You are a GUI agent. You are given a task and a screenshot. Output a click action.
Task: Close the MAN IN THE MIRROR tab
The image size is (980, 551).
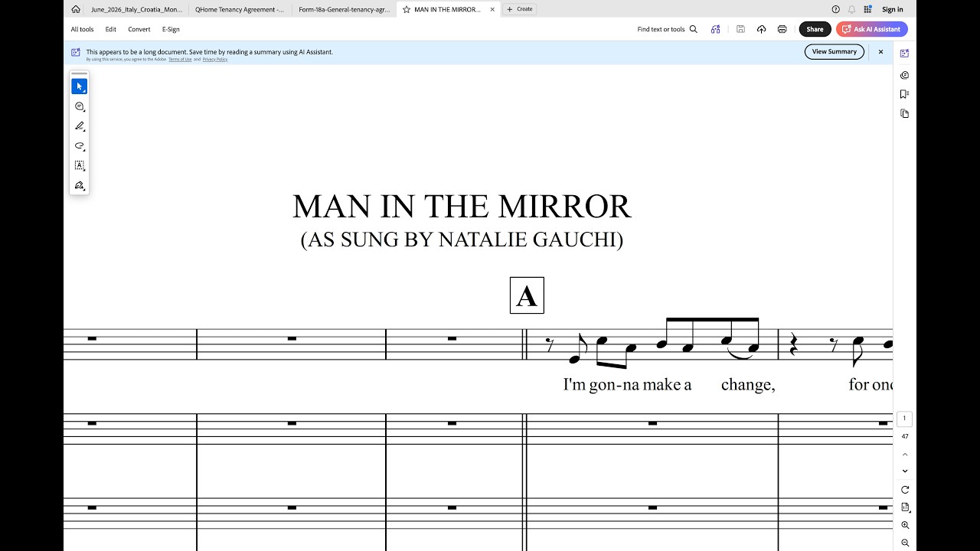pos(492,9)
